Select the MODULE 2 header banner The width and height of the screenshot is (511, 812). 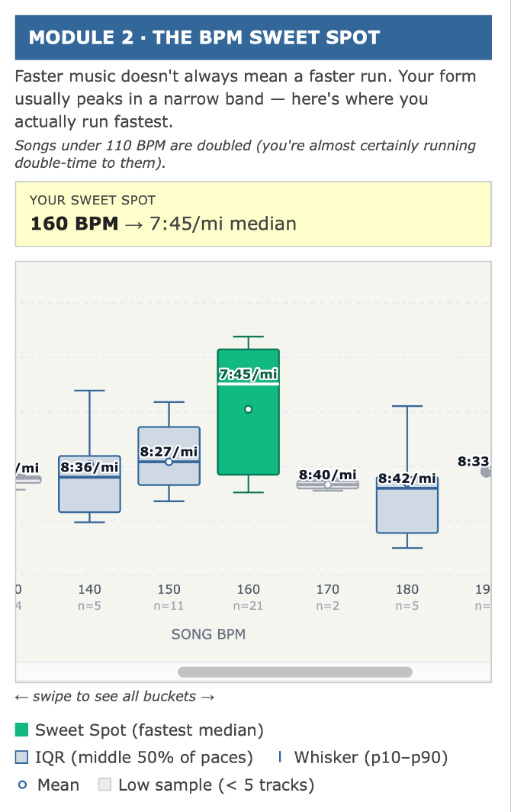coord(256,37)
